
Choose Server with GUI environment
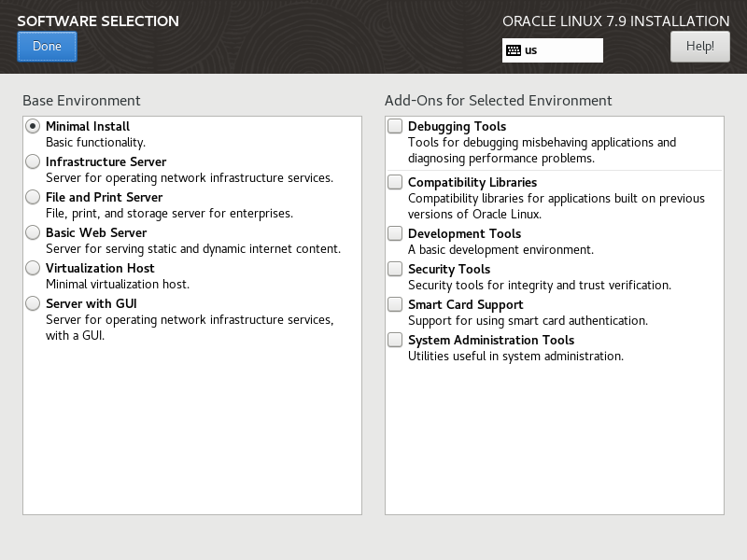(x=33, y=303)
